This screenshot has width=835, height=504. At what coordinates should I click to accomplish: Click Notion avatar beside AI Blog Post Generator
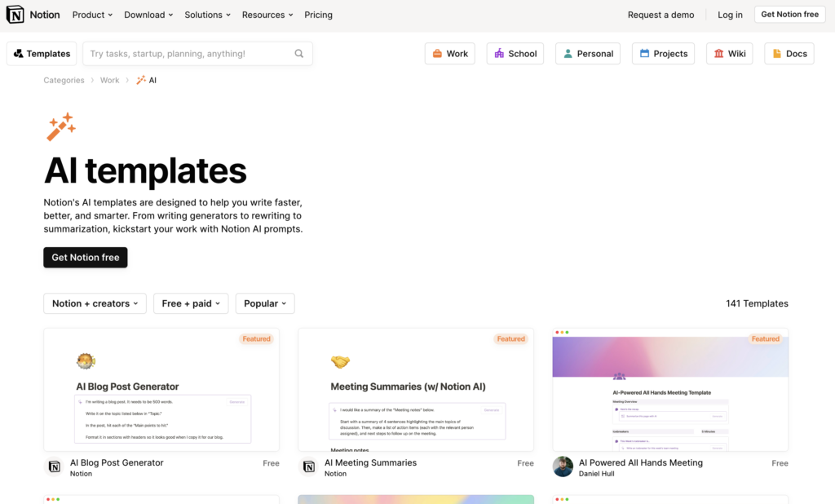coord(54,466)
